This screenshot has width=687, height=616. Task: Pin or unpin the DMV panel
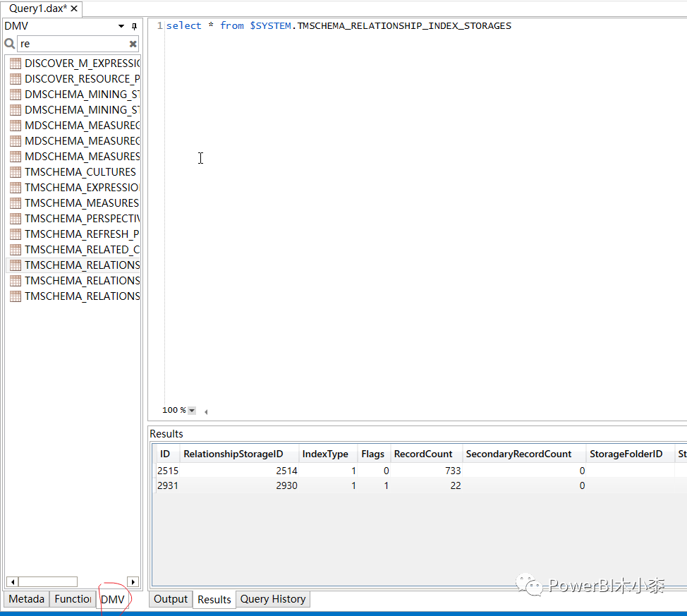point(134,26)
